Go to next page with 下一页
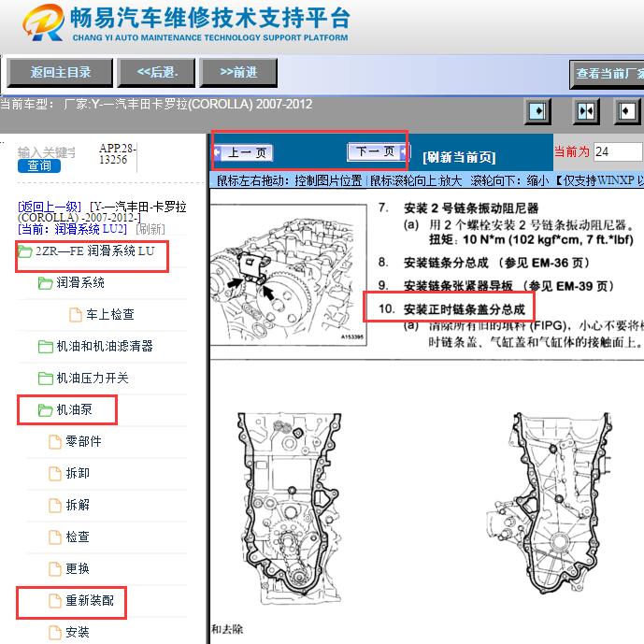Image resolution: width=644 pixels, height=644 pixels. 378,151
